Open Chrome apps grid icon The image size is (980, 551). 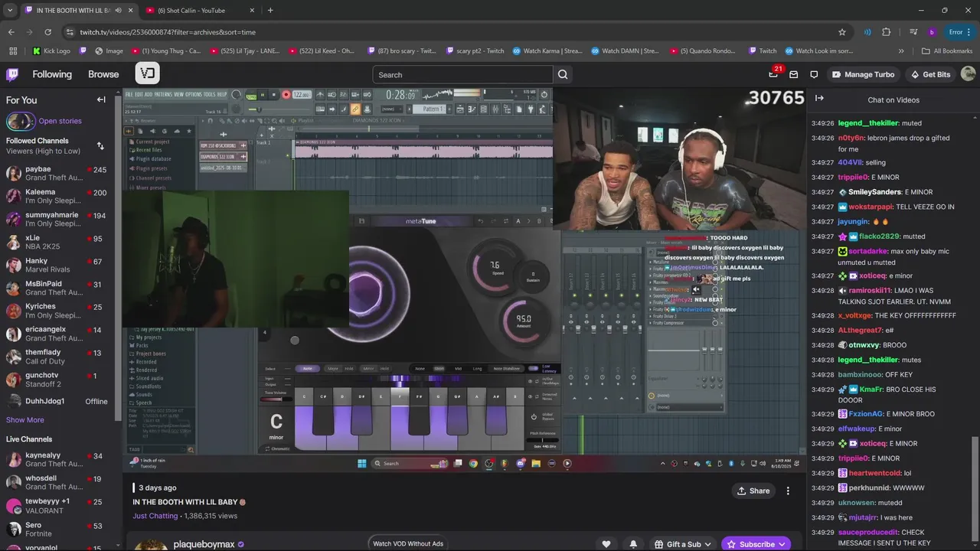[12, 51]
